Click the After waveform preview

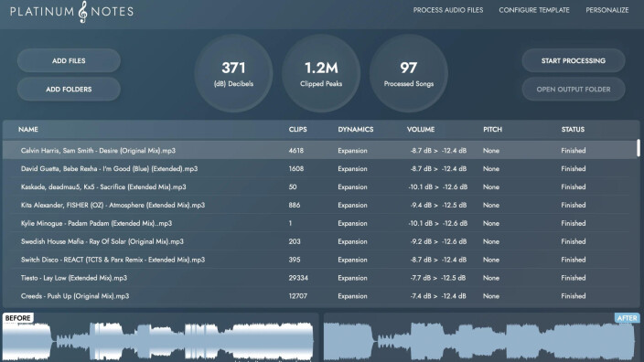(x=482, y=337)
